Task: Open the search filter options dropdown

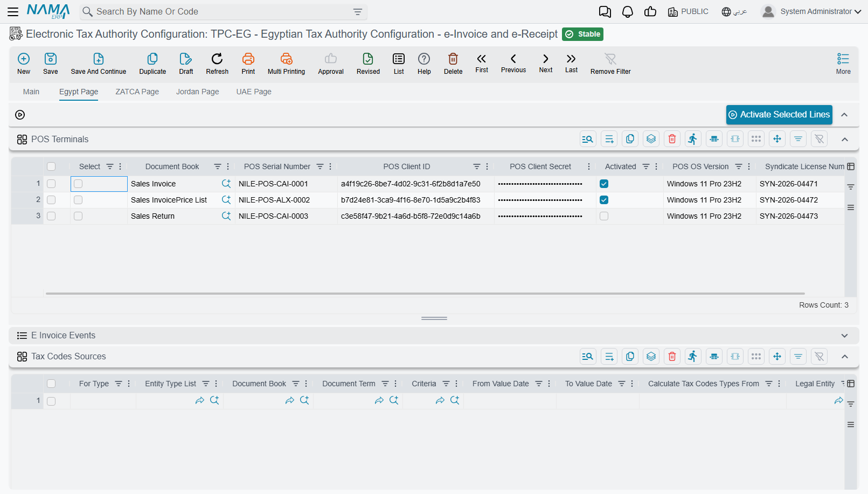Action: click(x=358, y=12)
